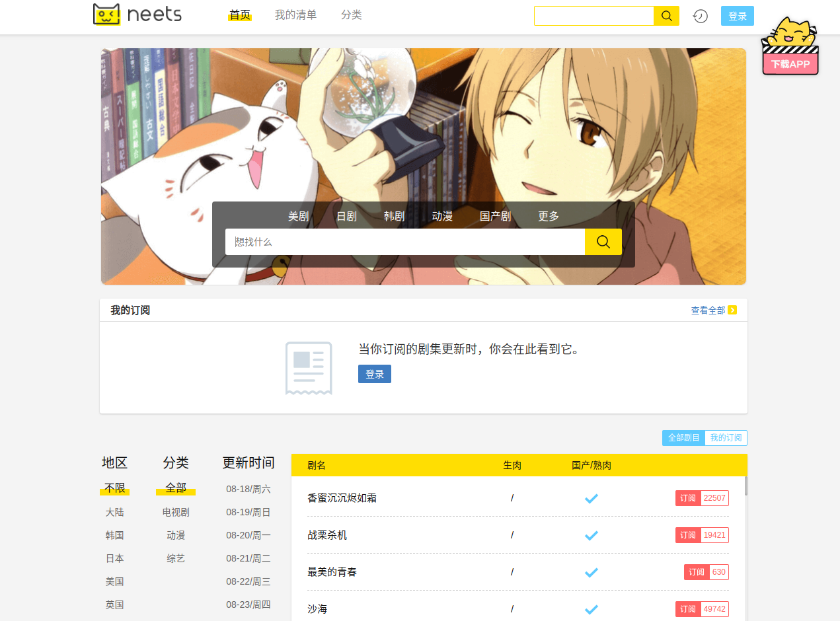This screenshot has width=840, height=621.
Task: Open 我的清单 navigation tab
Action: point(295,15)
